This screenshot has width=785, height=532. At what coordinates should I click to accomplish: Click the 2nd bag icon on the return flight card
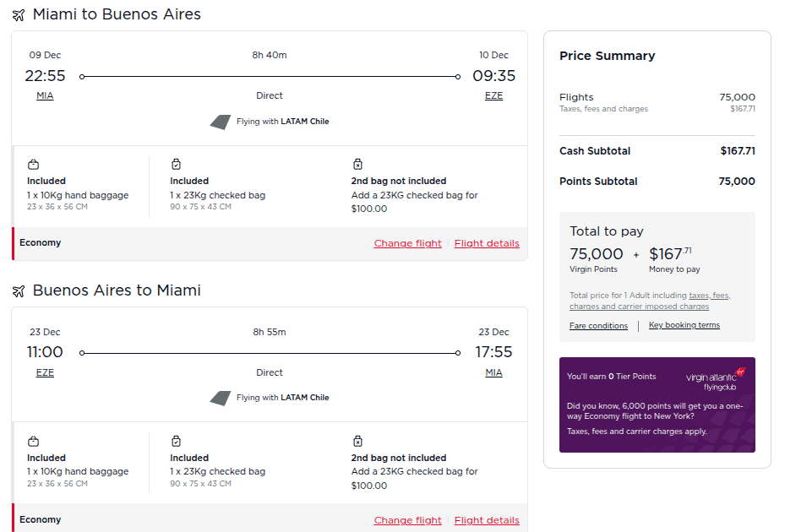point(357,441)
